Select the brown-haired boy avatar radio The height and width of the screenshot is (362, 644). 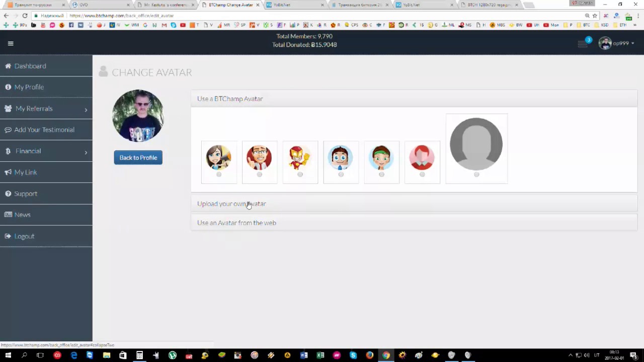[341, 174]
